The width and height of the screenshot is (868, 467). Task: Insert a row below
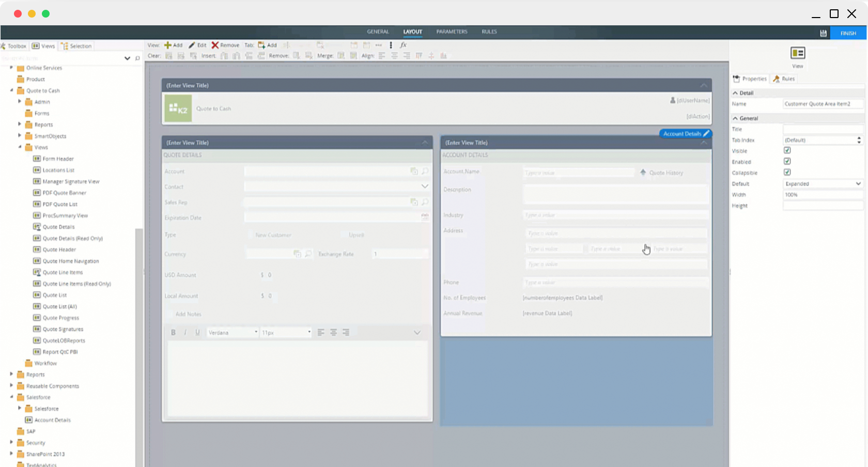click(x=261, y=56)
